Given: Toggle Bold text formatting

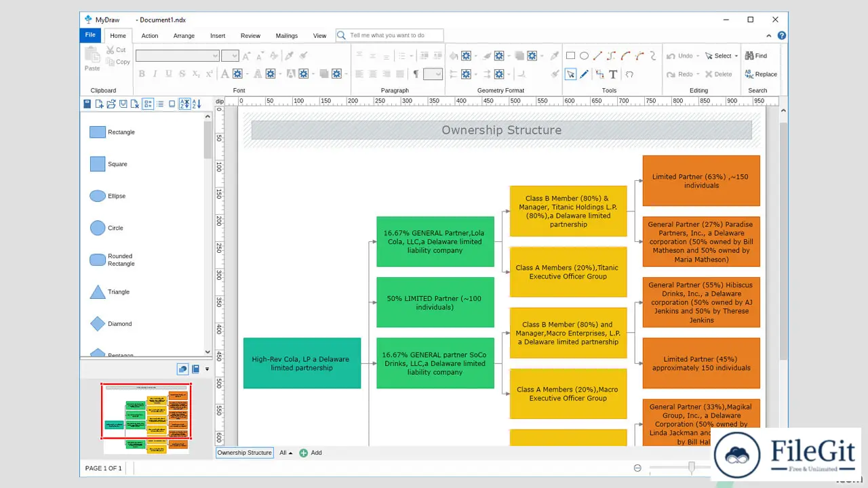Looking at the screenshot, I should (142, 74).
